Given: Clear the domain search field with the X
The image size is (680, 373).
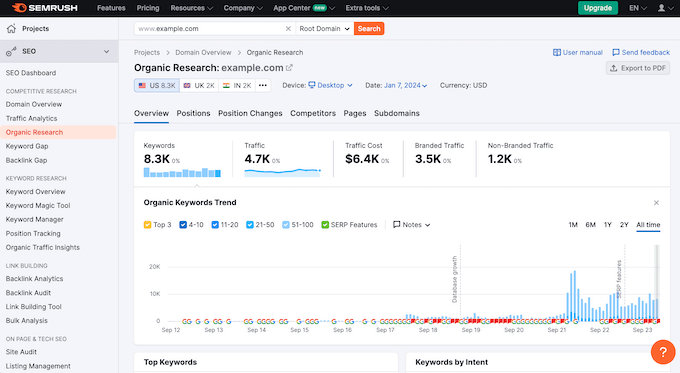Looking at the screenshot, I should (x=288, y=29).
